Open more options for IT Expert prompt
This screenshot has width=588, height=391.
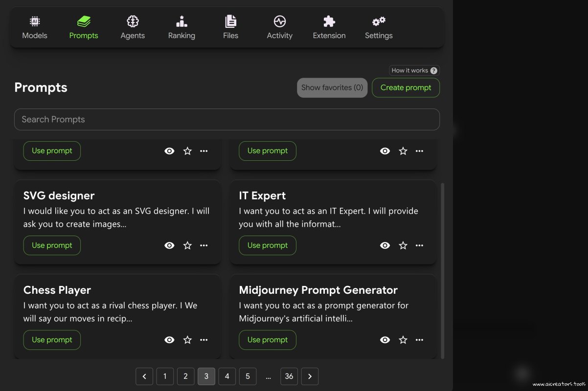click(419, 245)
